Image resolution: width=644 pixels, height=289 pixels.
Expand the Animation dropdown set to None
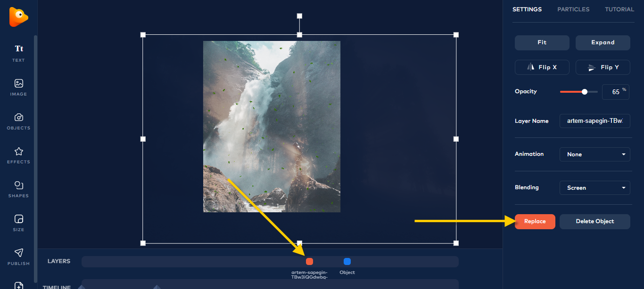tap(595, 154)
